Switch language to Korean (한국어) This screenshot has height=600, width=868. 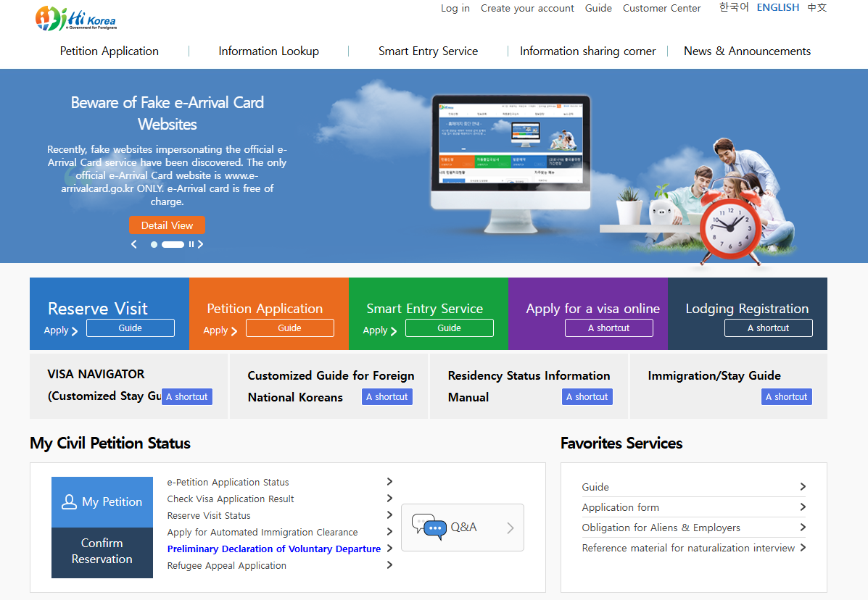tap(734, 7)
